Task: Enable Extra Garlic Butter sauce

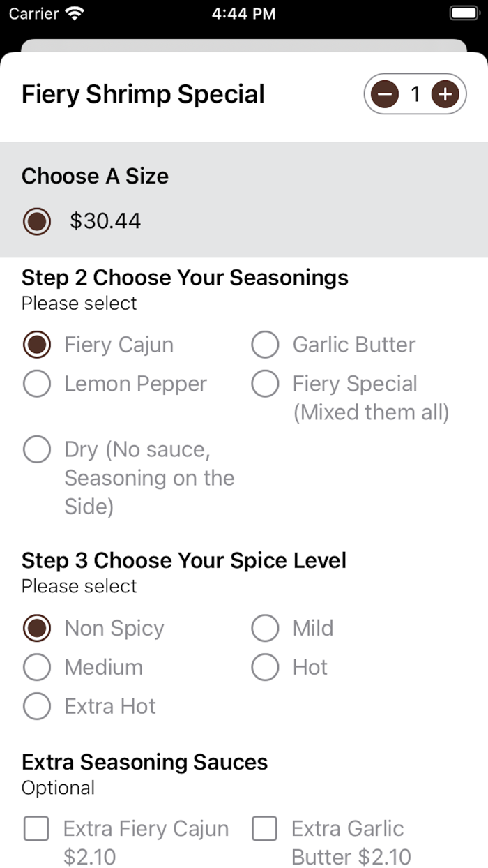Action: pyautogui.click(x=265, y=829)
